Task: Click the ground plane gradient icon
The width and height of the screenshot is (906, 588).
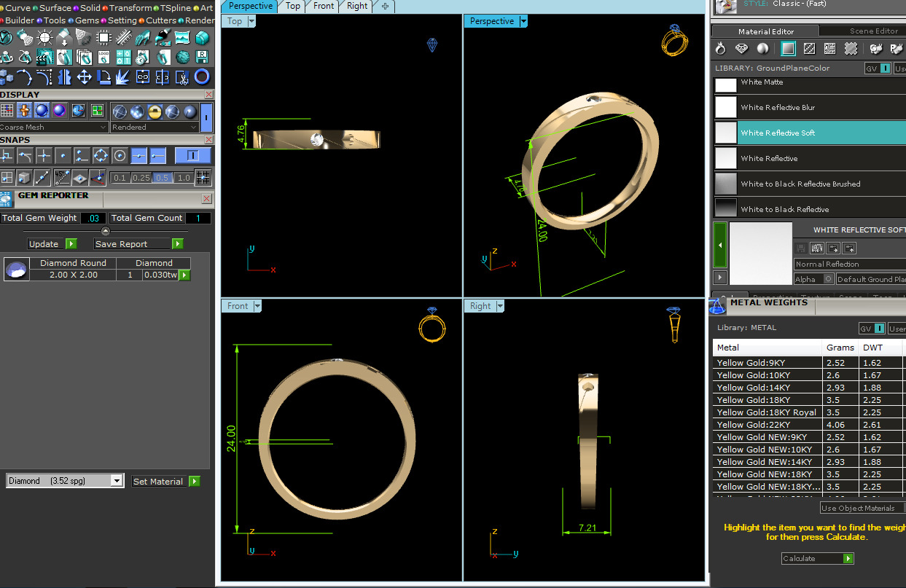Action: (x=788, y=49)
